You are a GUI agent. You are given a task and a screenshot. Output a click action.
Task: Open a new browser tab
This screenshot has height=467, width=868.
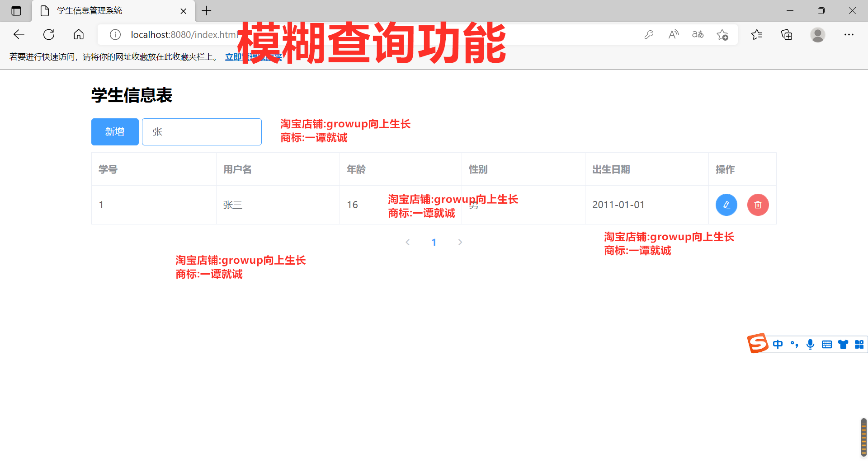tap(207, 11)
